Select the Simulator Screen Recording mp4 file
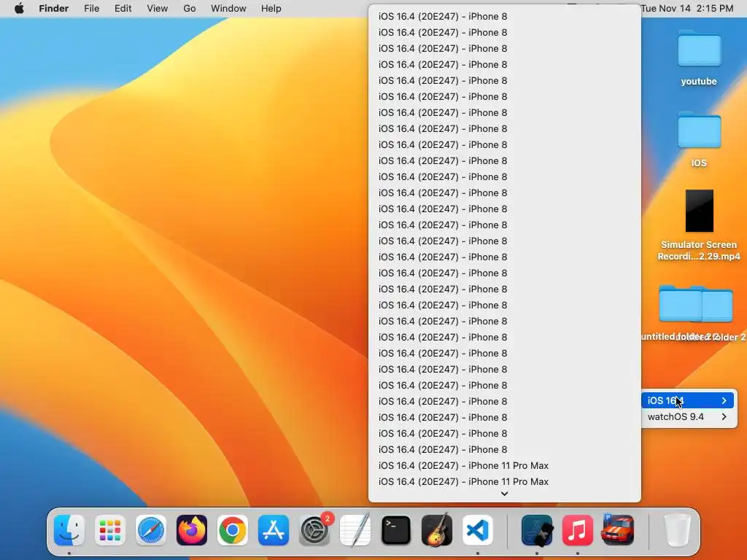 click(x=699, y=225)
